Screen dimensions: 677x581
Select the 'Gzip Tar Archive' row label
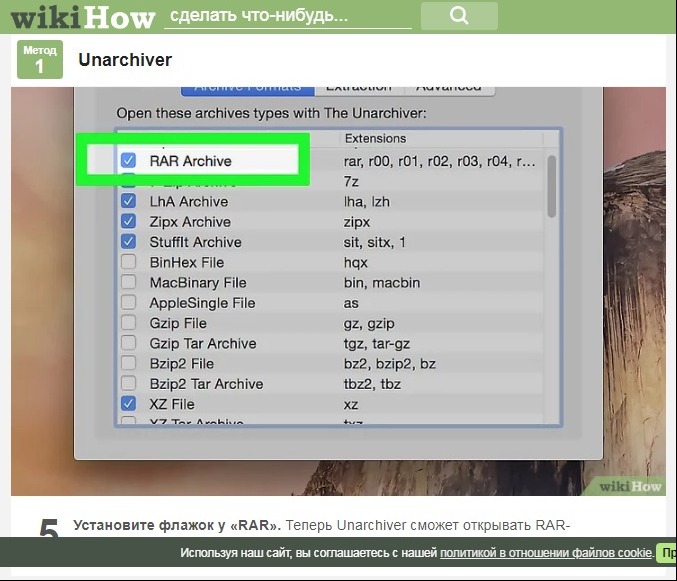tap(203, 344)
